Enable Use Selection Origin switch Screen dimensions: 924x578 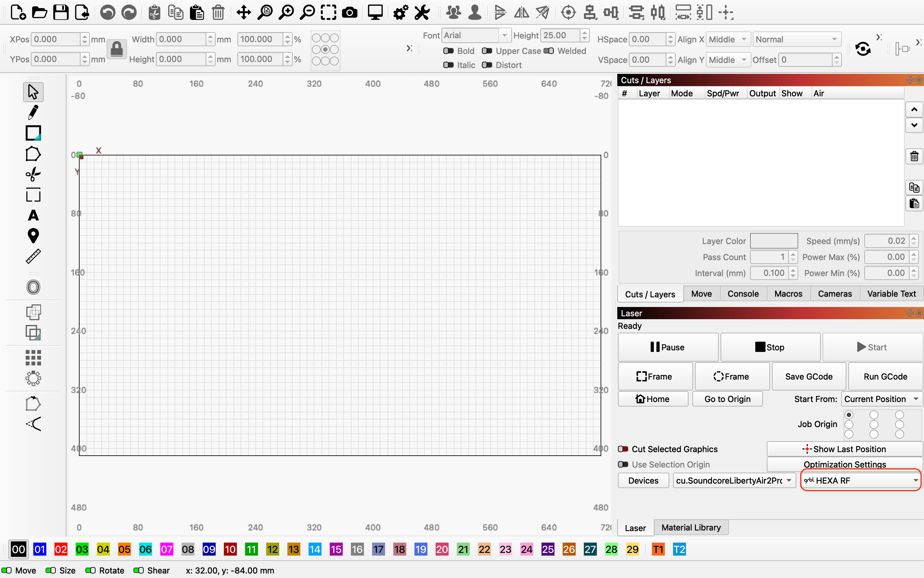tap(623, 464)
